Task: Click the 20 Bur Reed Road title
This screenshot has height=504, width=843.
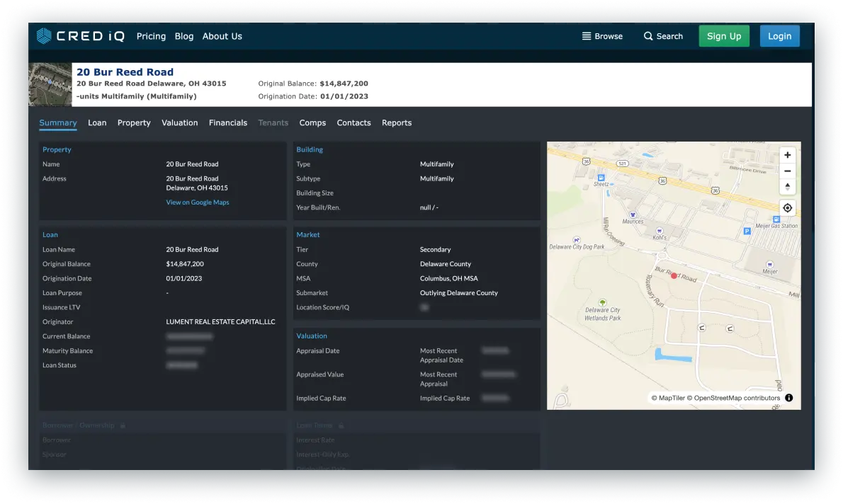Action: click(125, 72)
